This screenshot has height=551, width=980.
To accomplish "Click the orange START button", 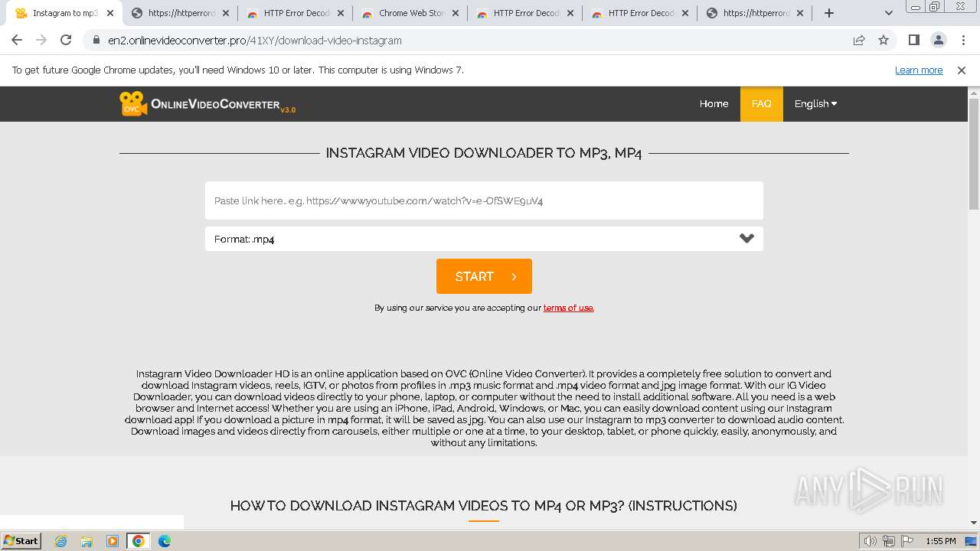I will [x=484, y=276].
